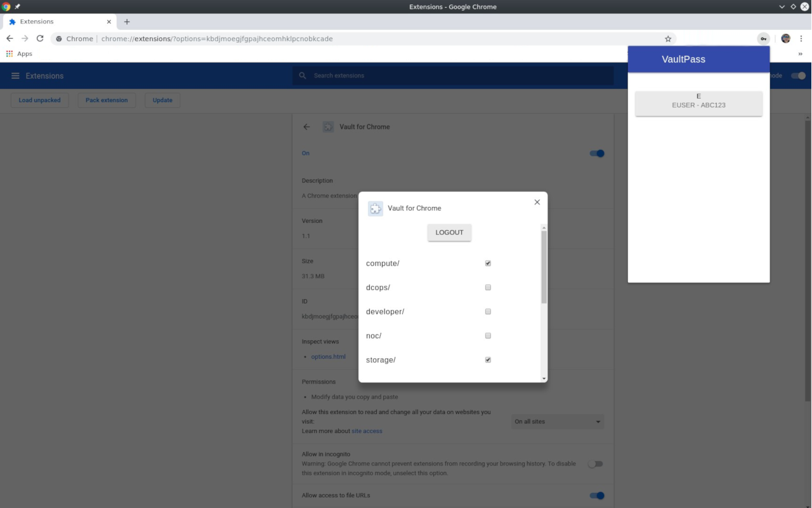
Task: Uncheck the compute/ checkbox
Action: click(488, 263)
